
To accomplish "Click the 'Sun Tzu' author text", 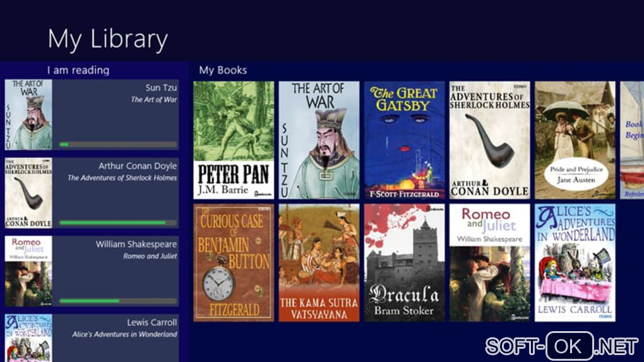I will (x=161, y=88).
